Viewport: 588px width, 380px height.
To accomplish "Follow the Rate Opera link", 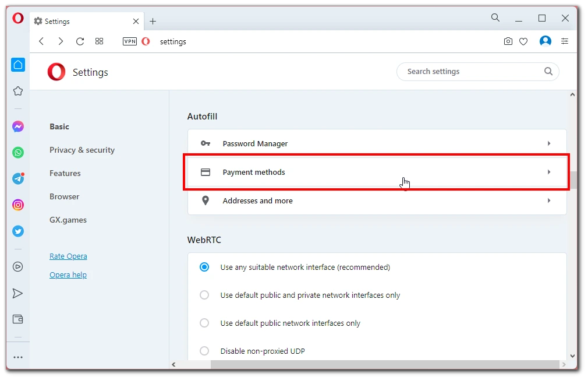I will [x=68, y=256].
